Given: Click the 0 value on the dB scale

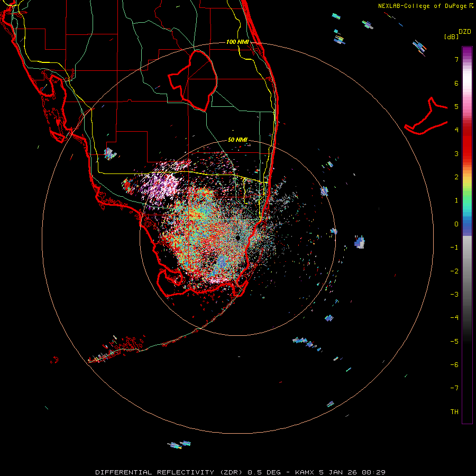Looking at the screenshot, I should 456,224.
